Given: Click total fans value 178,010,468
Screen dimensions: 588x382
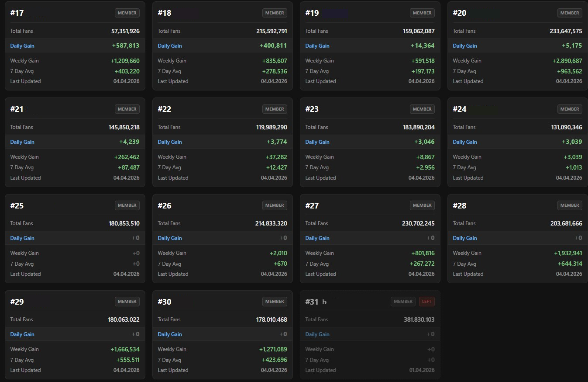Looking at the screenshot, I should point(272,319).
